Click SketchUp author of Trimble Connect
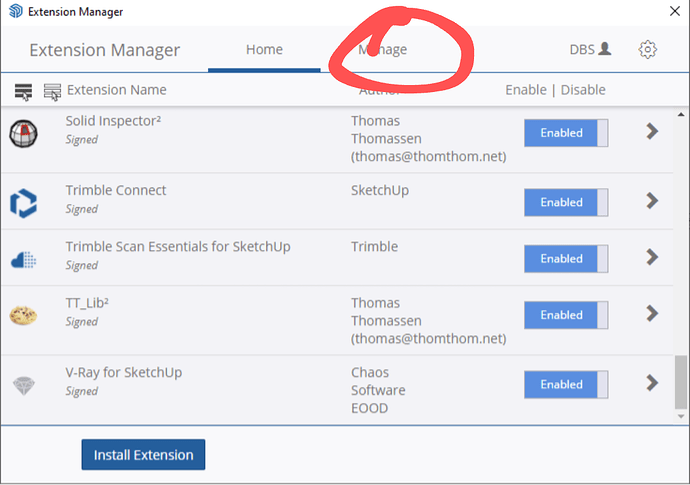The image size is (690, 485). pyautogui.click(x=380, y=190)
